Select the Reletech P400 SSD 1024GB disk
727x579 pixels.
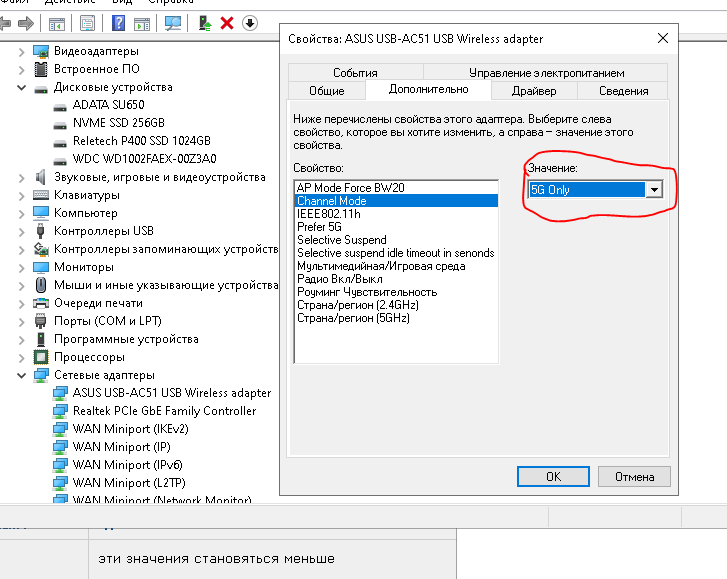[x=141, y=141]
